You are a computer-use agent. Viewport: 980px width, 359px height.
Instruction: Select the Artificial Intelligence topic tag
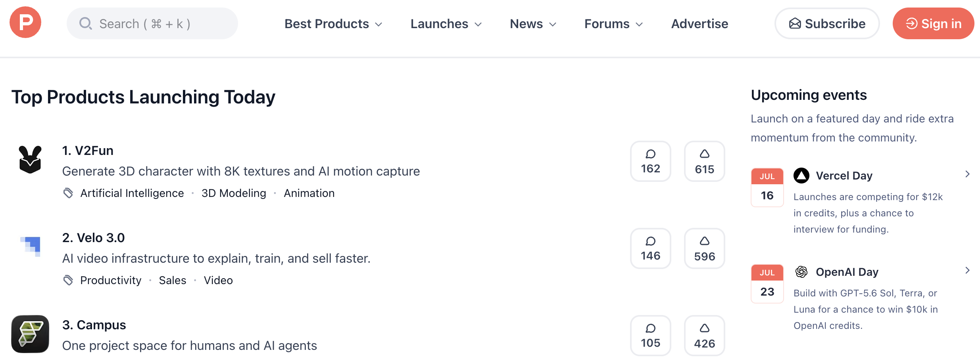[x=132, y=193]
